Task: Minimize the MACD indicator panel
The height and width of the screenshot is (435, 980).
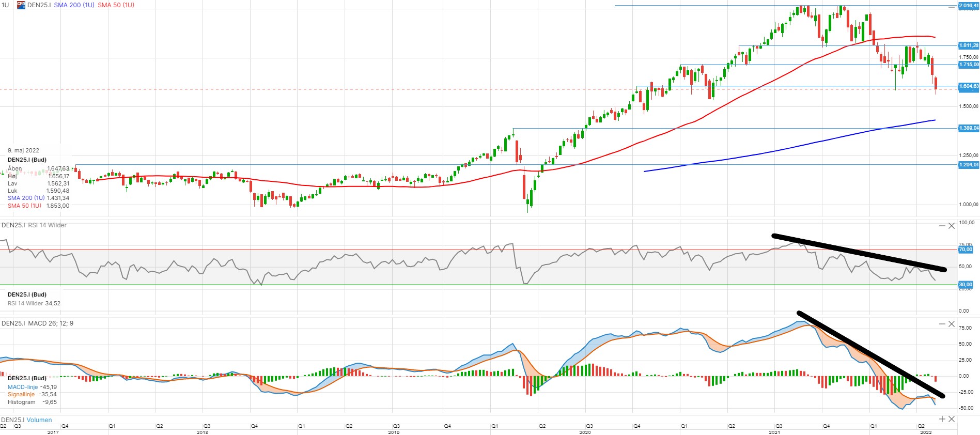Action: coord(942,324)
